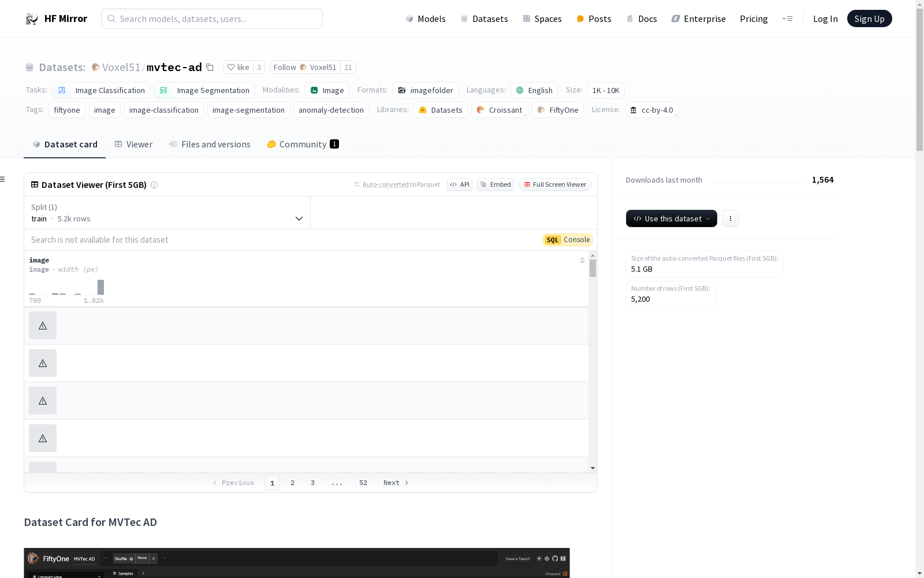The width and height of the screenshot is (924, 578).
Task: Select the Image modality tag
Action: (x=327, y=90)
